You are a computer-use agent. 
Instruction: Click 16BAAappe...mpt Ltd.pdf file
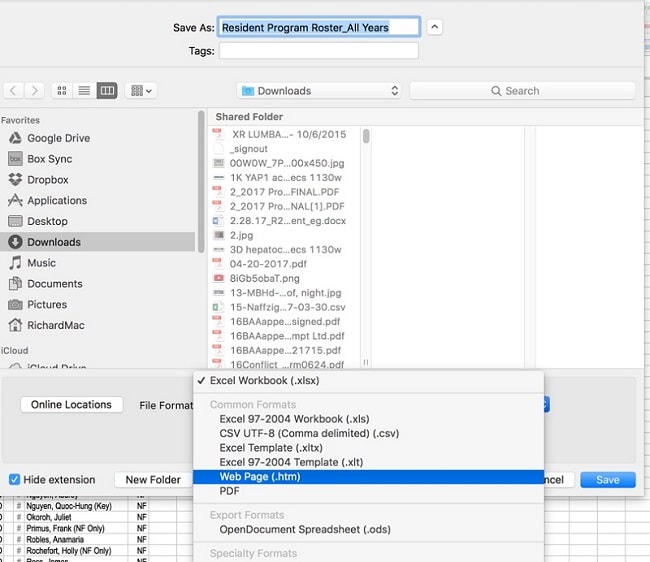(284, 336)
